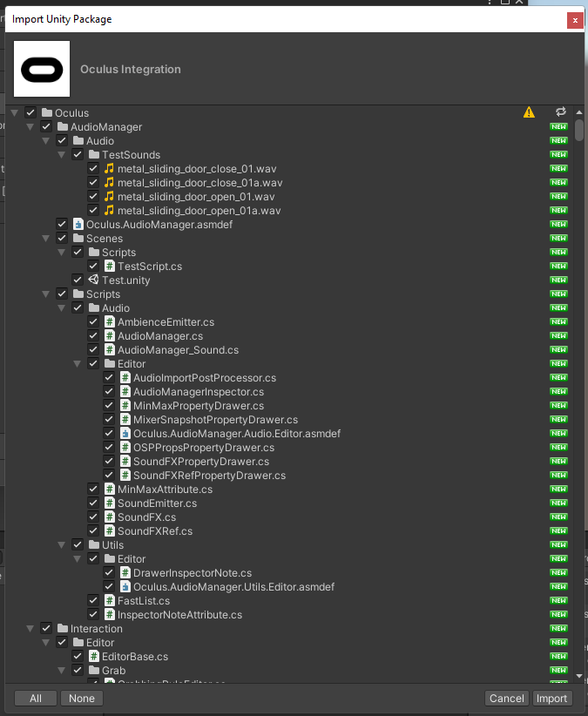Click the script icon of AudioManager_Sound.cs
This screenshot has height=716, width=588.
point(110,350)
